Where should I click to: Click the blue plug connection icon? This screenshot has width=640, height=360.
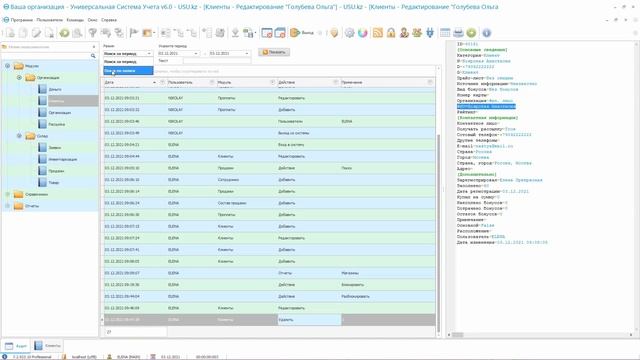(x=430, y=33)
